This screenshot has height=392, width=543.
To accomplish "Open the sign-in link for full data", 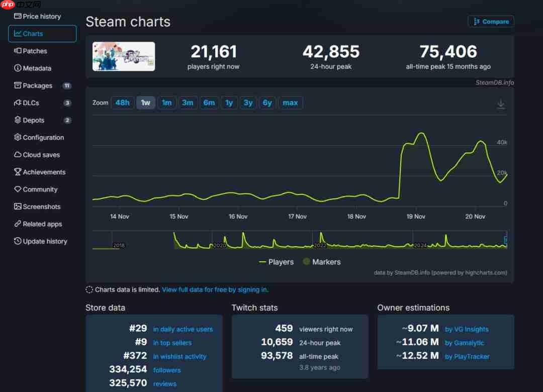I will pyautogui.click(x=215, y=289).
